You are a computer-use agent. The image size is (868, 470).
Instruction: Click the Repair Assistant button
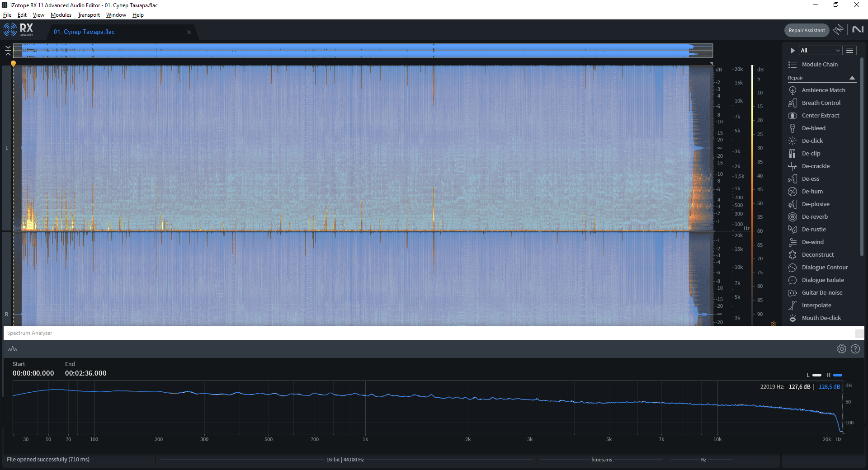(807, 30)
